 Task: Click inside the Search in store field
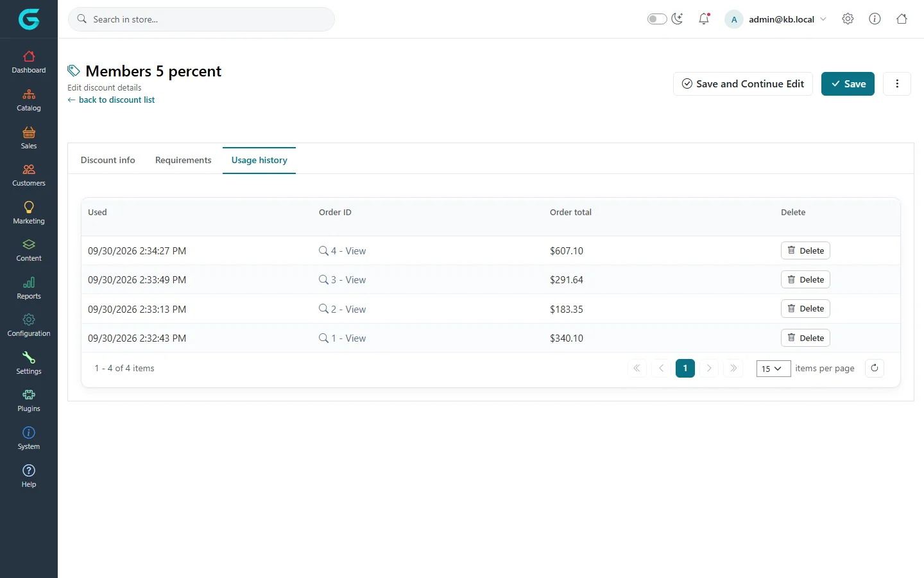(x=201, y=19)
